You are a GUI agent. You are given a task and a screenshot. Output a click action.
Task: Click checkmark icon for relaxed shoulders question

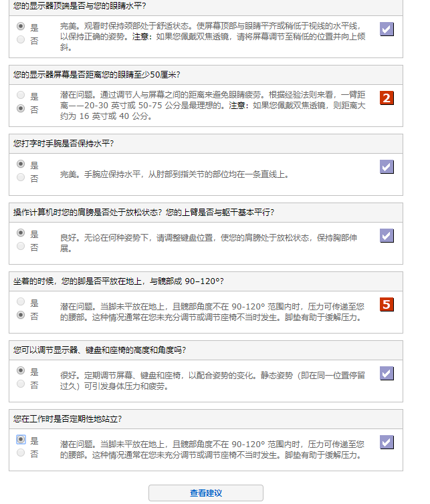[387, 235]
